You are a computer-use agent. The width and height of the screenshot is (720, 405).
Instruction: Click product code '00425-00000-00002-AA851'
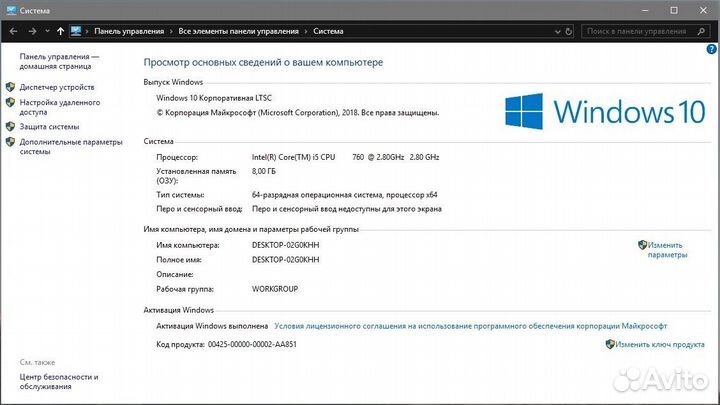point(252,344)
